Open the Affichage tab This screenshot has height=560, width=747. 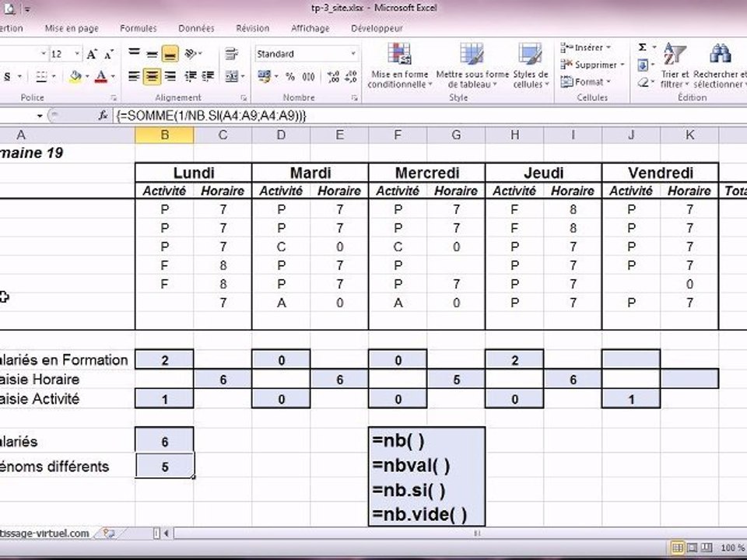coord(310,29)
